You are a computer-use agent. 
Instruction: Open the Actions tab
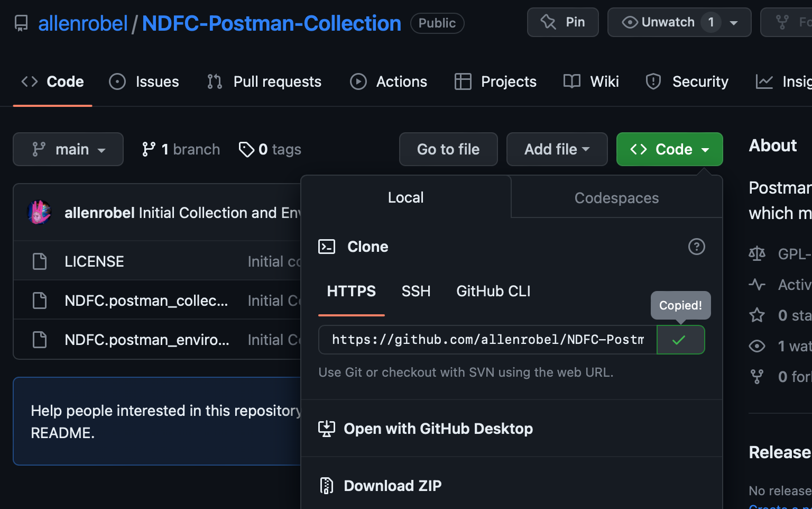click(389, 81)
